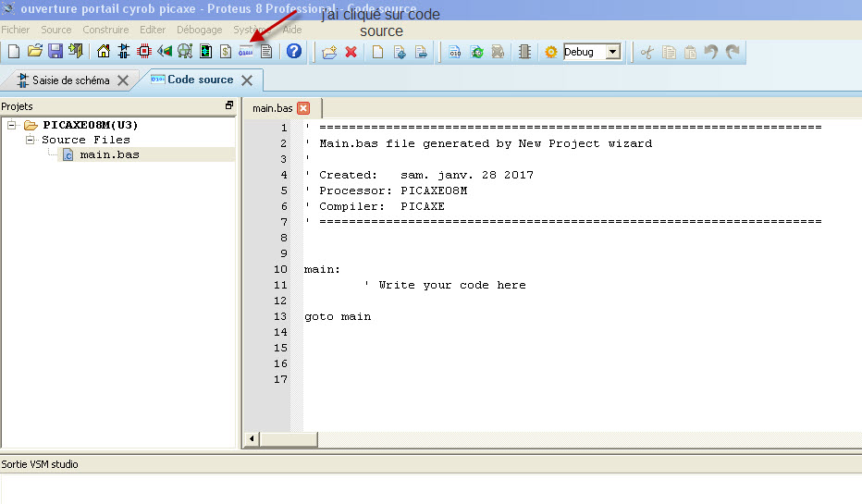
Task: Close the Code source tab
Action: (x=247, y=80)
